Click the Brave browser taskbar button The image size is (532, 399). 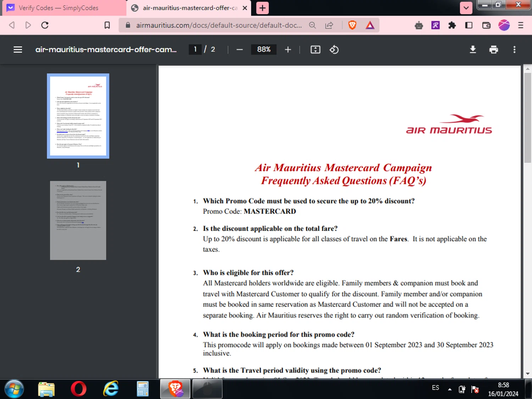tap(176, 389)
